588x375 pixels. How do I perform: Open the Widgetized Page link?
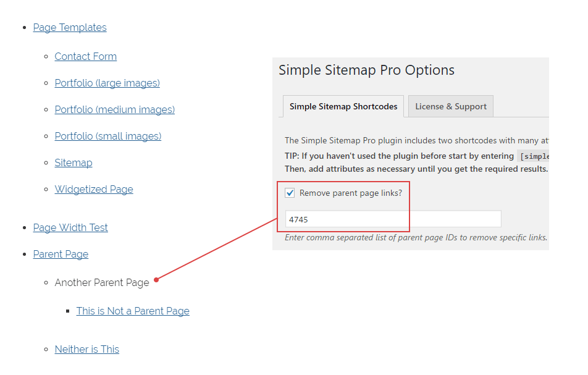click(x=94, y=189)
